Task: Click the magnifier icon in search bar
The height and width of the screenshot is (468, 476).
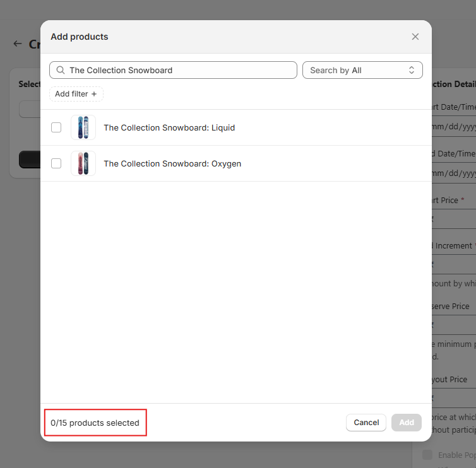Action: [x=61, y=70]
